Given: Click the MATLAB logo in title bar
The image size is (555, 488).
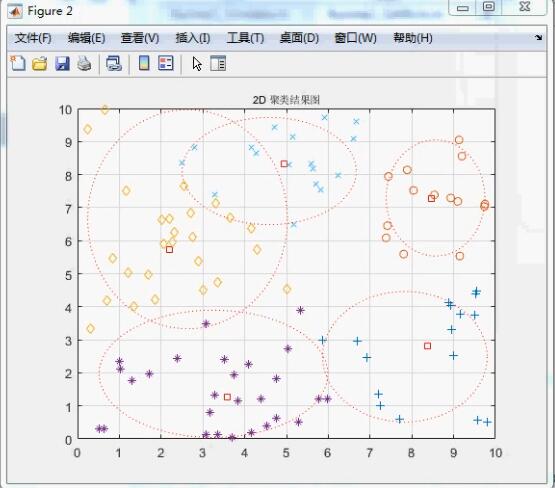Looking at the screenshot, I should (16, 11).
